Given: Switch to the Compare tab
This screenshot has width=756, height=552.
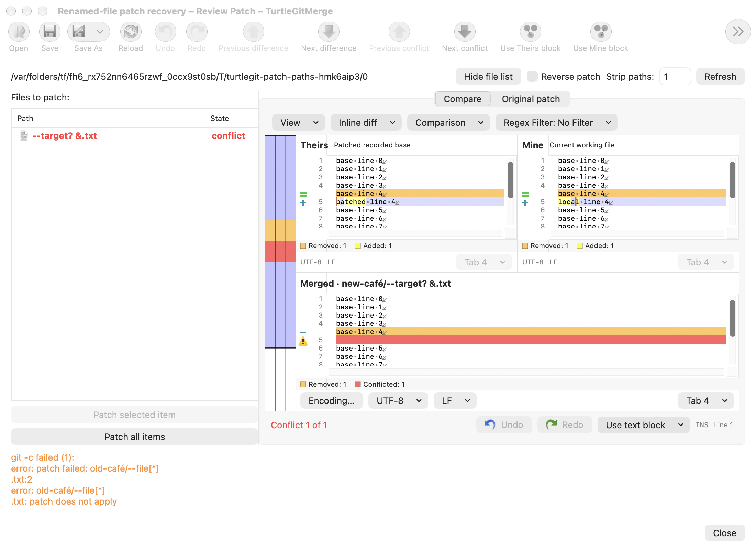Looking at the screenshot, I should click(463, 99).
